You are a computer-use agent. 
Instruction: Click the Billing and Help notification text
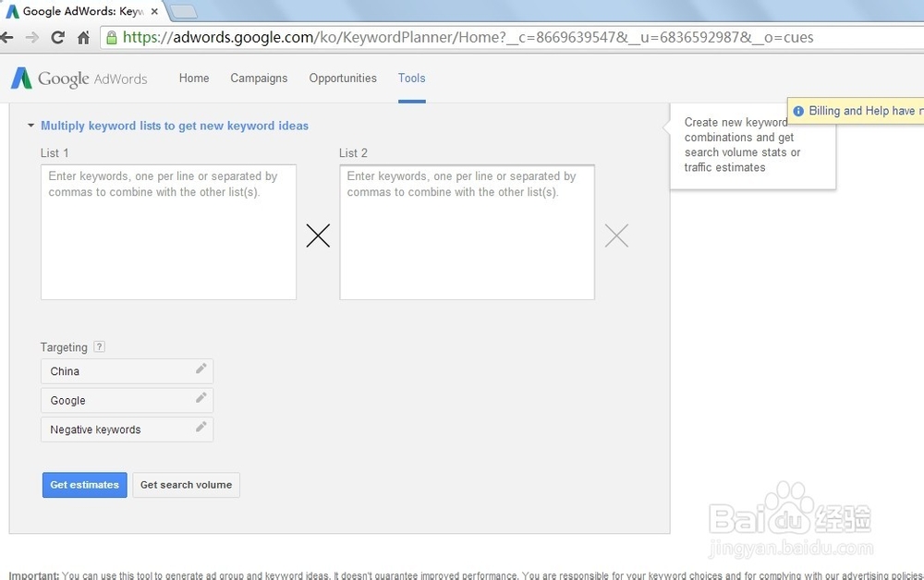[866, 111]
